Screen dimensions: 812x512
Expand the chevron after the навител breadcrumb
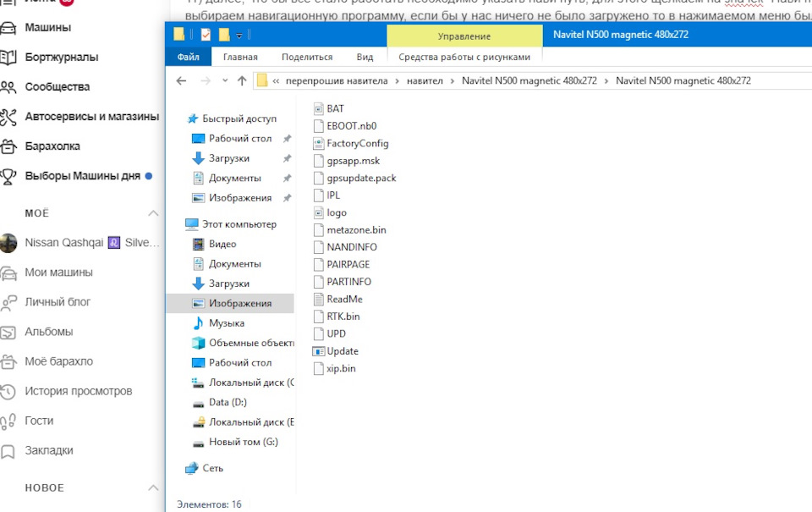[452, 81]
